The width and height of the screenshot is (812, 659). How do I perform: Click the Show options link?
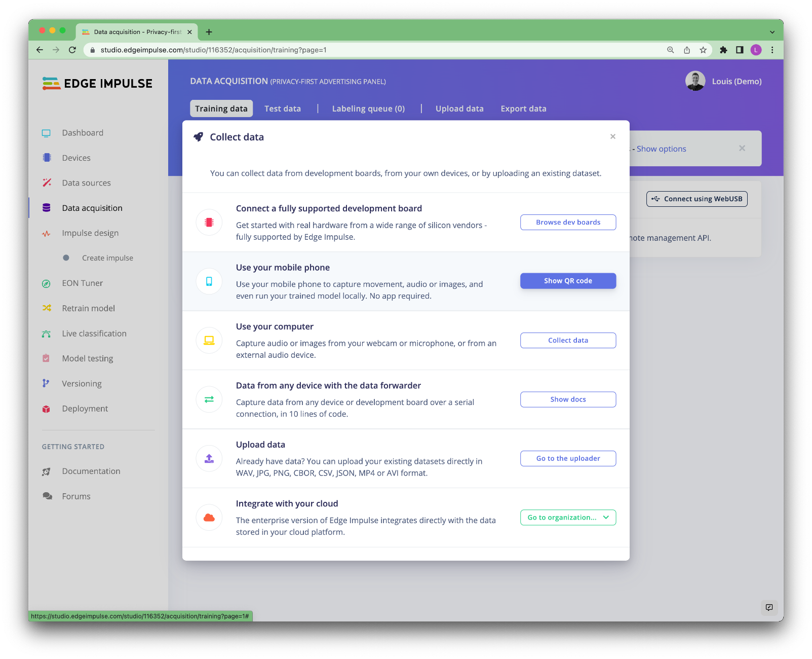tap(661, 149)
